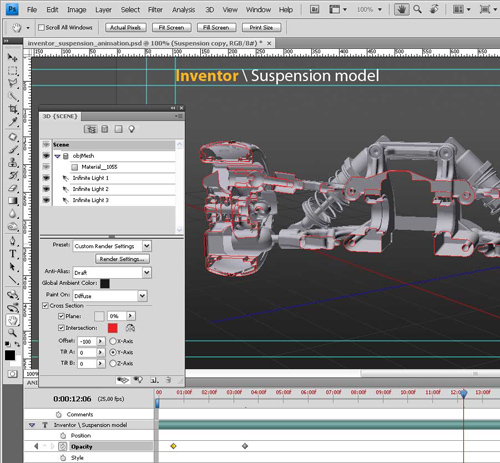
Task: Click the Fit Screen button
Action: point(171,27)
